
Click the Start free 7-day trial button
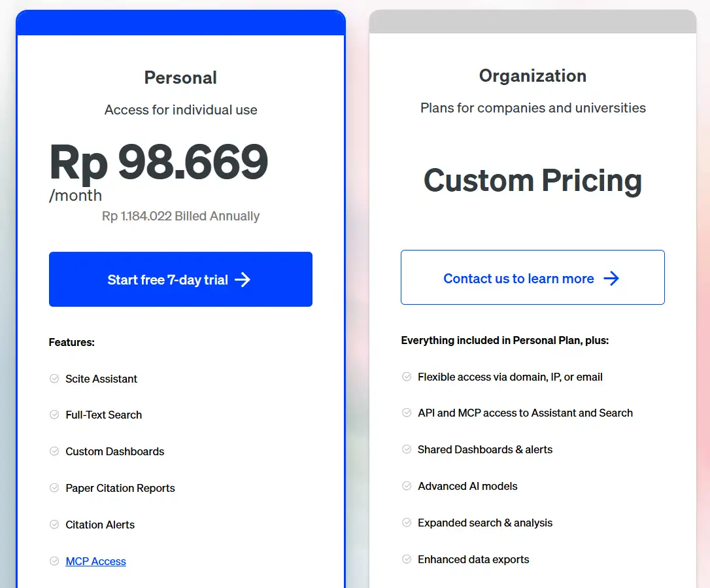(x=180, y=279)
